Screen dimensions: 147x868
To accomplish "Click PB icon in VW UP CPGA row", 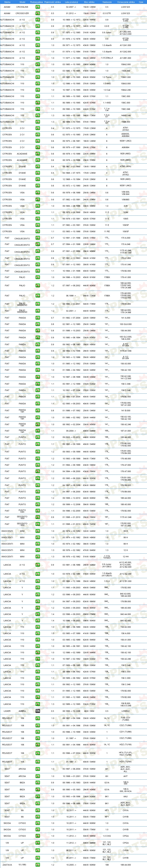I will click(x=38, y=843).
